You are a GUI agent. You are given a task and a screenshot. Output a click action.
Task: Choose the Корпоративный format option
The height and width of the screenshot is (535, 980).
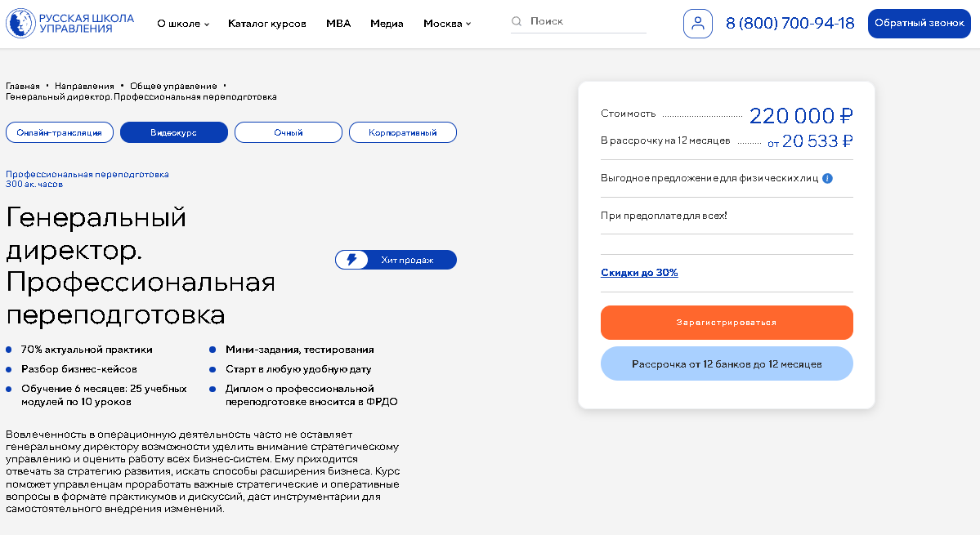point(402,132)
